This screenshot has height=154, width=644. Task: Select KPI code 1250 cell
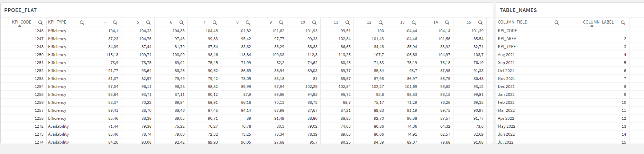(x=39, y=55)
